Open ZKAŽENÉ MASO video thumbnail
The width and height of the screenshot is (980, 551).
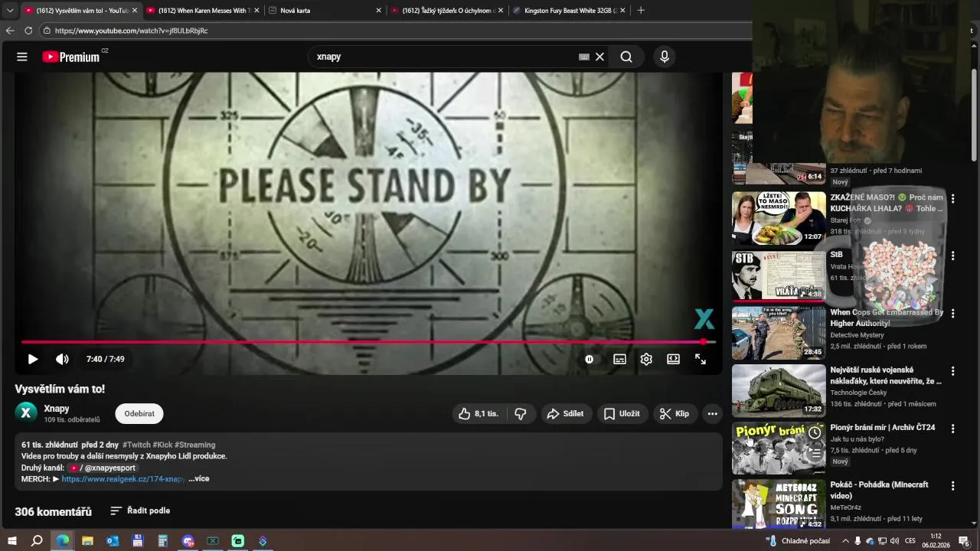tap(779, 218)
